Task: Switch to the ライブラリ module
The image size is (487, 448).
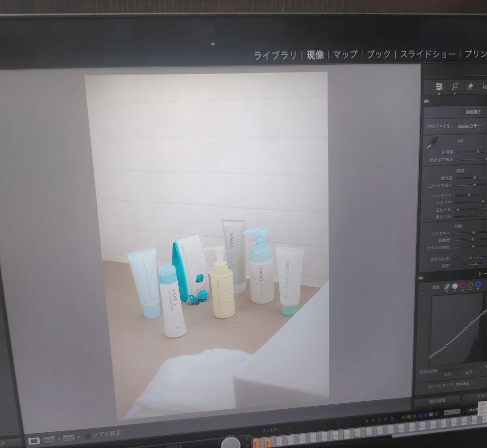Action: (275, 55)
